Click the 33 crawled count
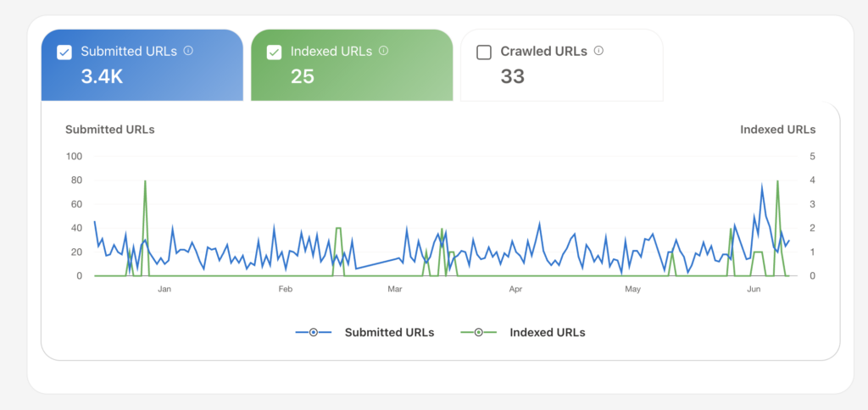Screen dimensions: 868x410 pyautogui.click(x=513, y=77)
